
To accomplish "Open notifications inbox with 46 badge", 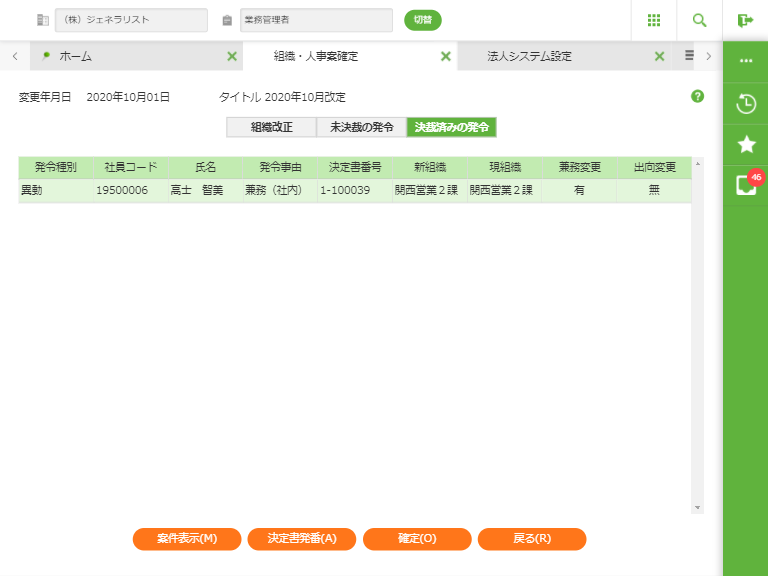I will pyautogui.click(x=745, y=185).
